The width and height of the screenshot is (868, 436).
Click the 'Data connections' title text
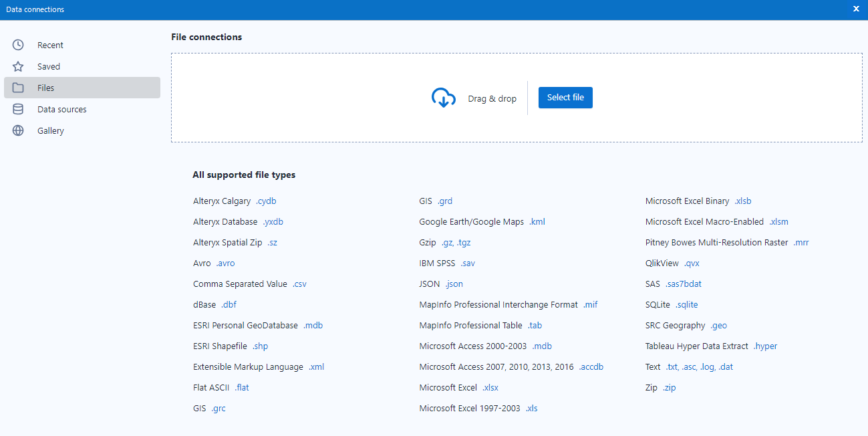click(x=35, y=9)
